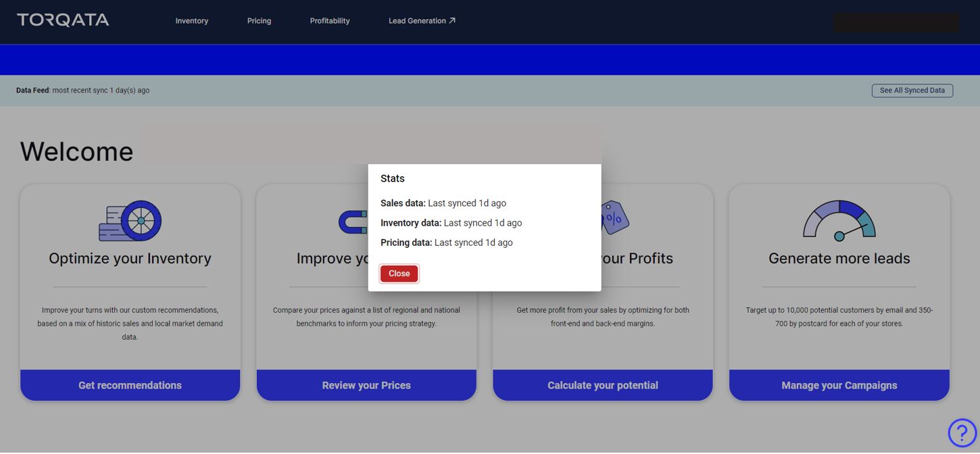
Task: Click Get recommendations
Action: coord(130,385)
